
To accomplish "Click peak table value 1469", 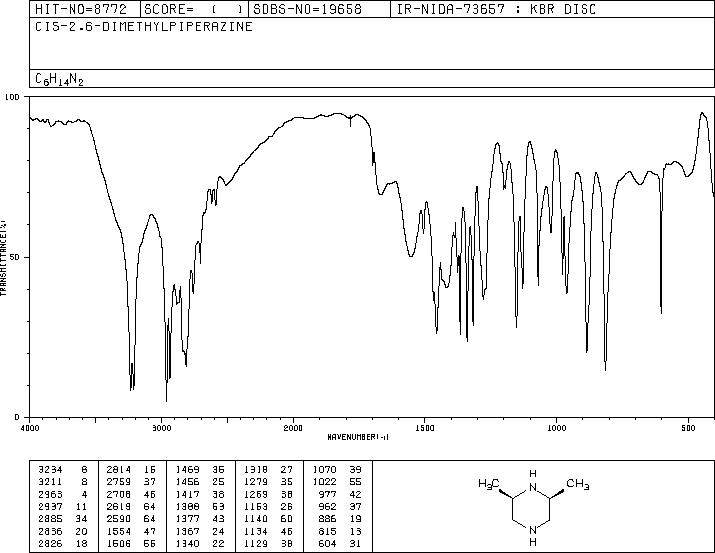I will pos(187,470).
